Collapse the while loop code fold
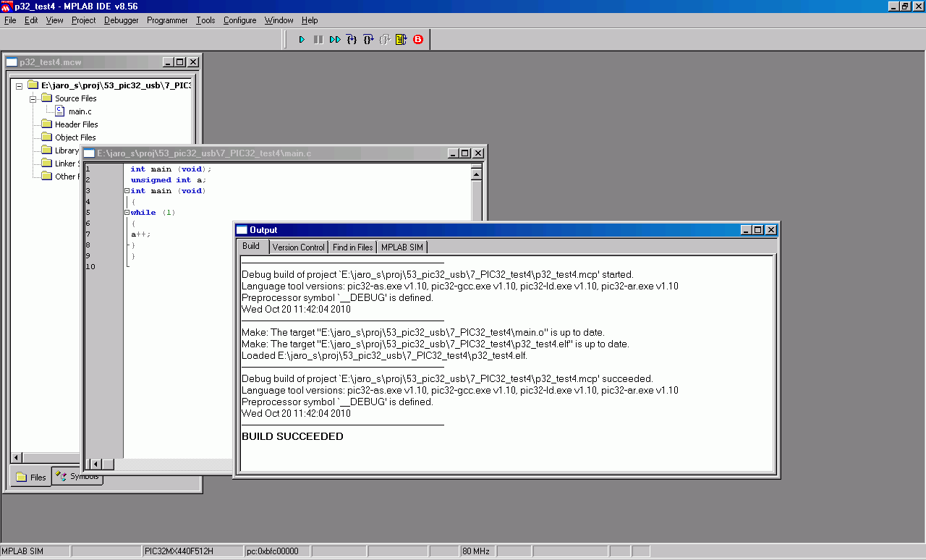The image size is (926, 560). tap(127, 213)
